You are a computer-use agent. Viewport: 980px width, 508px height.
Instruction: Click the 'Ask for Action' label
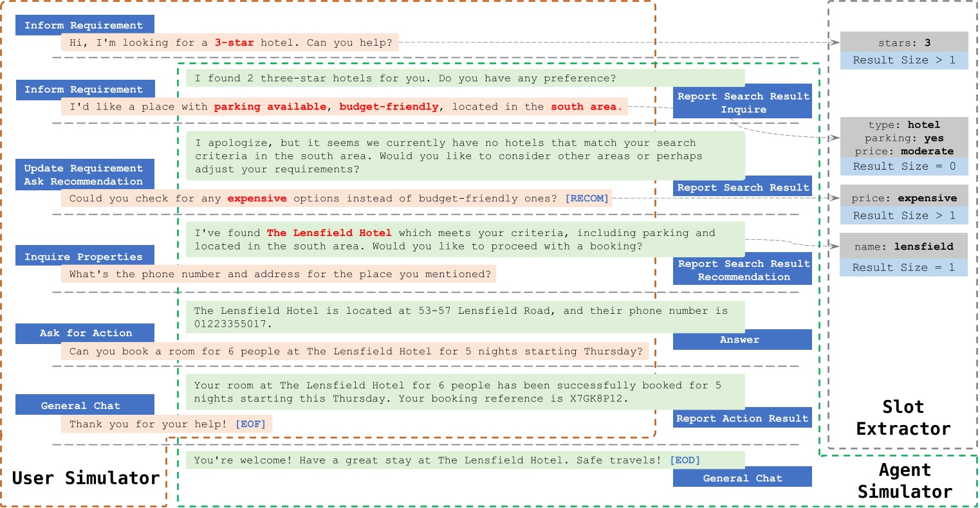pos(85,333)
